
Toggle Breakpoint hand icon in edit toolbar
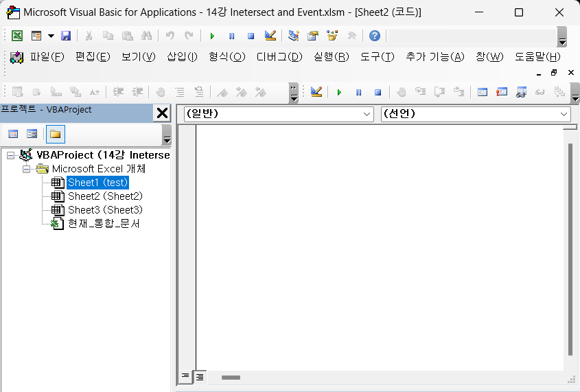click(x=160, y=92)
